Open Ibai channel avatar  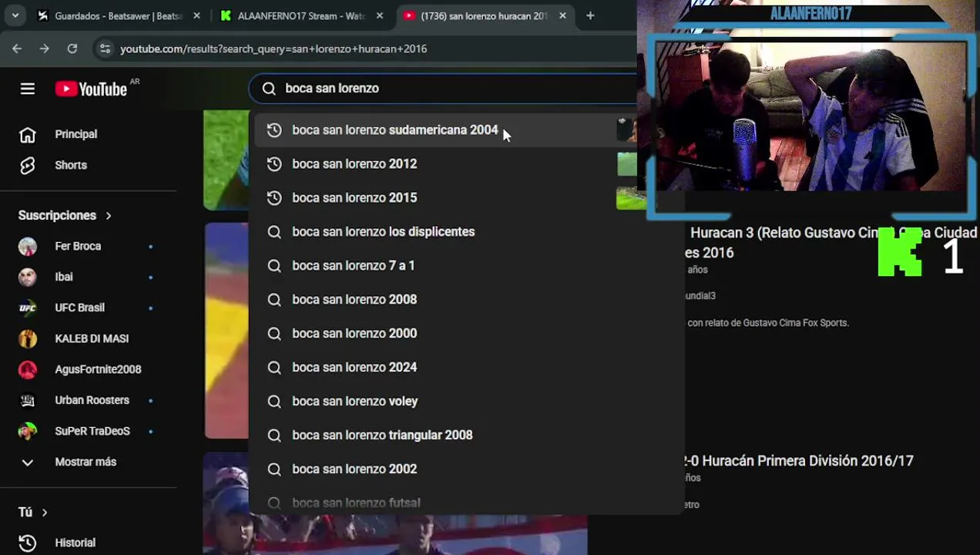(x=28, y=277)
